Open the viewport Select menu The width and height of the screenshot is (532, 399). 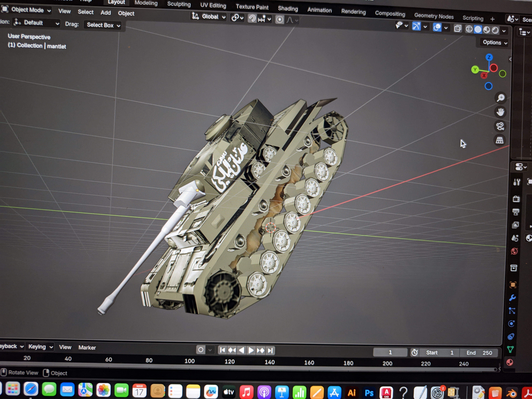[x=86, y=12]
